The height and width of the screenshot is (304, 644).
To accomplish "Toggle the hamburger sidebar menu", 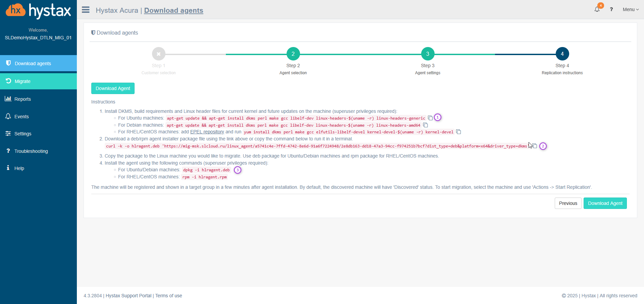I will (86, 10).
